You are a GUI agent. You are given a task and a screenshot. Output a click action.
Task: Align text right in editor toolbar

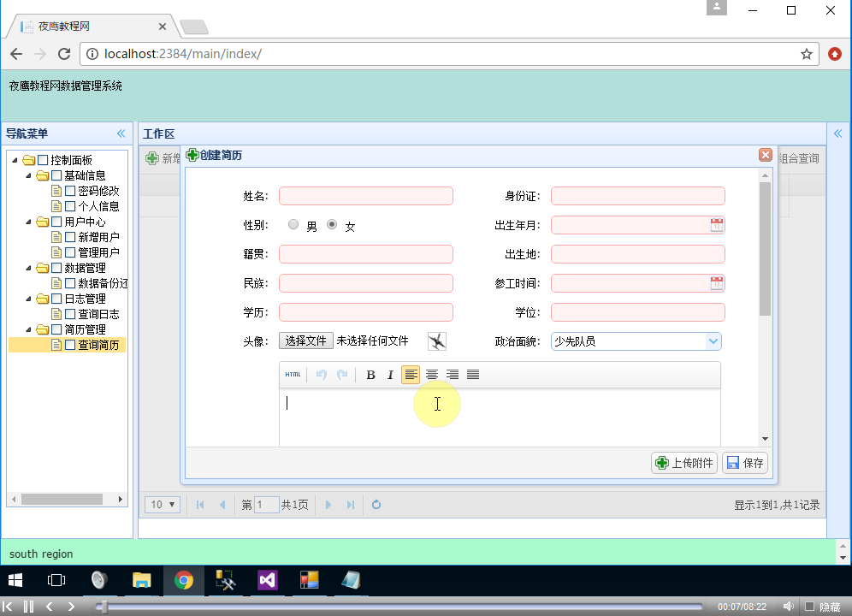[453, 375]
